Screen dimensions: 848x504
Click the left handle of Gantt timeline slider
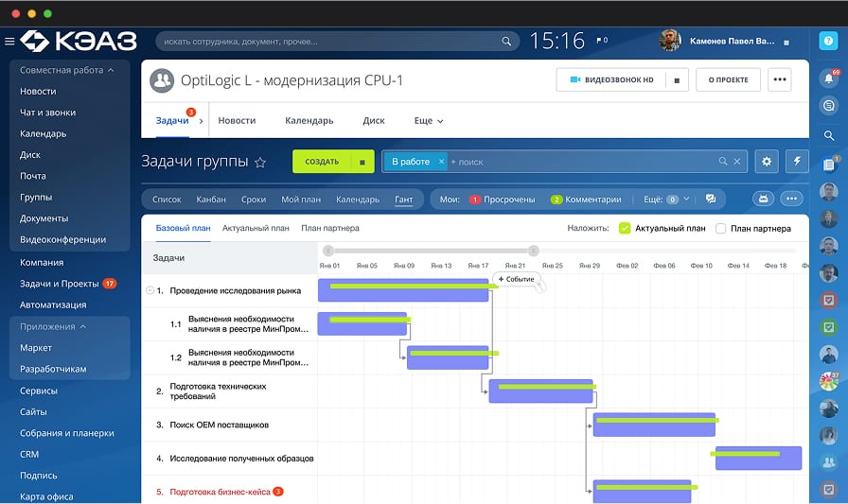(x=327, y=251)
